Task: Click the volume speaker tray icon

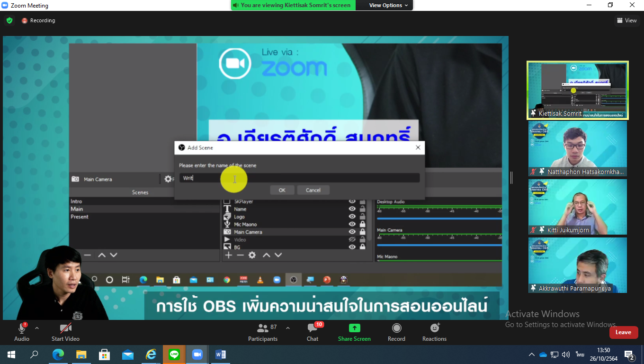Action: click(566, 355)
